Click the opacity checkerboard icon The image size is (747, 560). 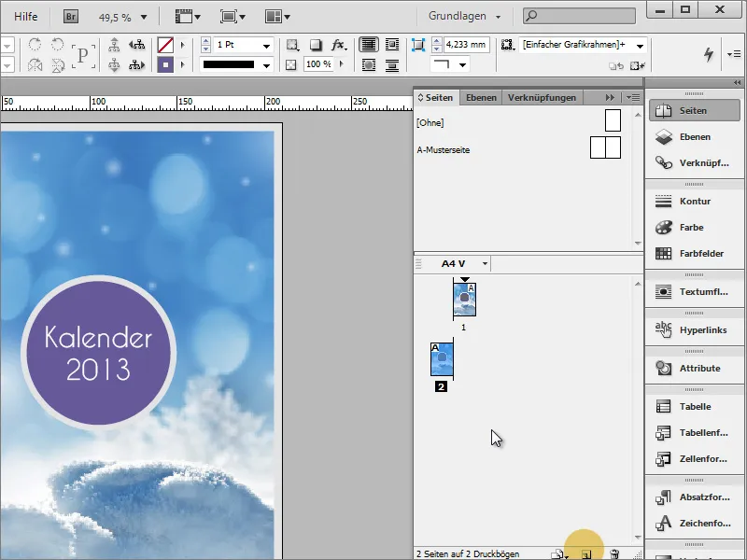(x=290, y=64)
